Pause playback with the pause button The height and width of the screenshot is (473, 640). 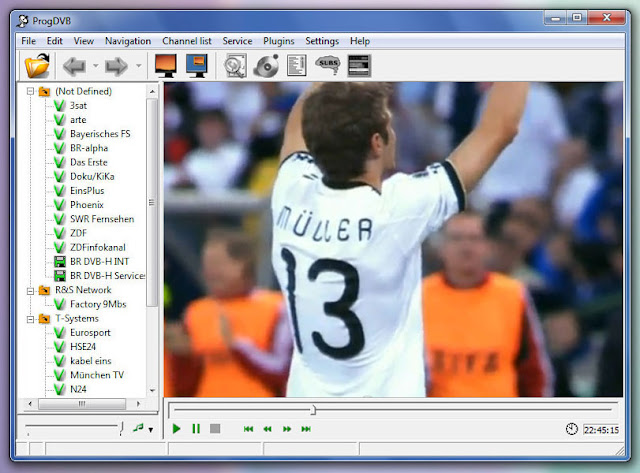(x=196, y=429)
